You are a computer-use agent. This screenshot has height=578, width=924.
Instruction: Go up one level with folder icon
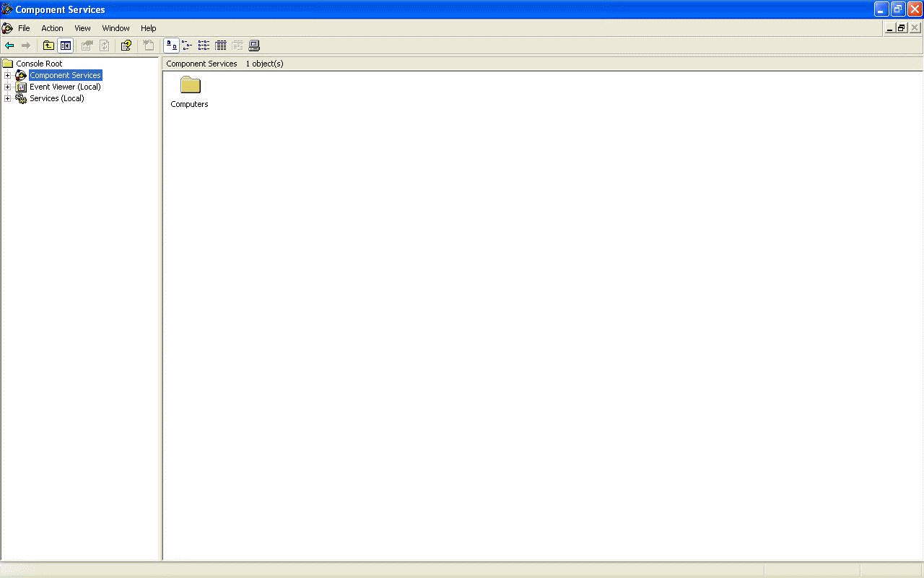click(x=48, y=46)
